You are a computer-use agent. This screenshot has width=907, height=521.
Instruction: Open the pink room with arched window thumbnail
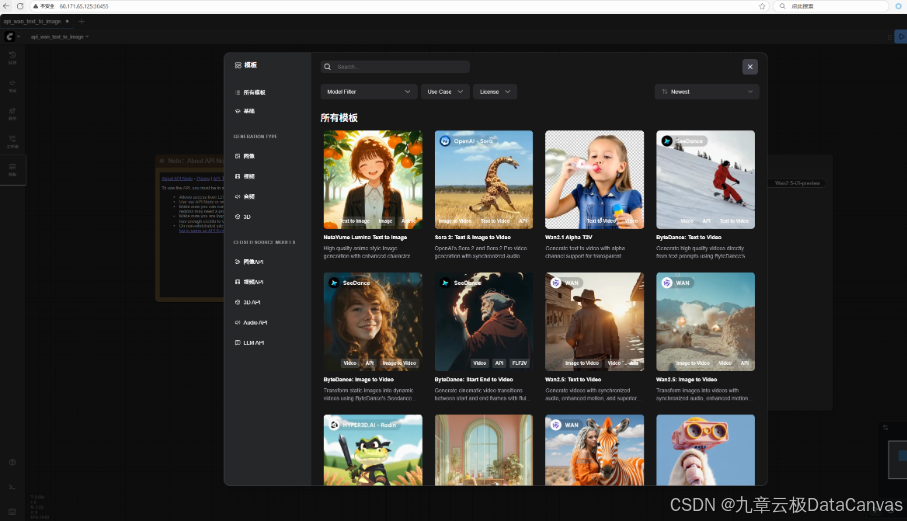(484, 450)
